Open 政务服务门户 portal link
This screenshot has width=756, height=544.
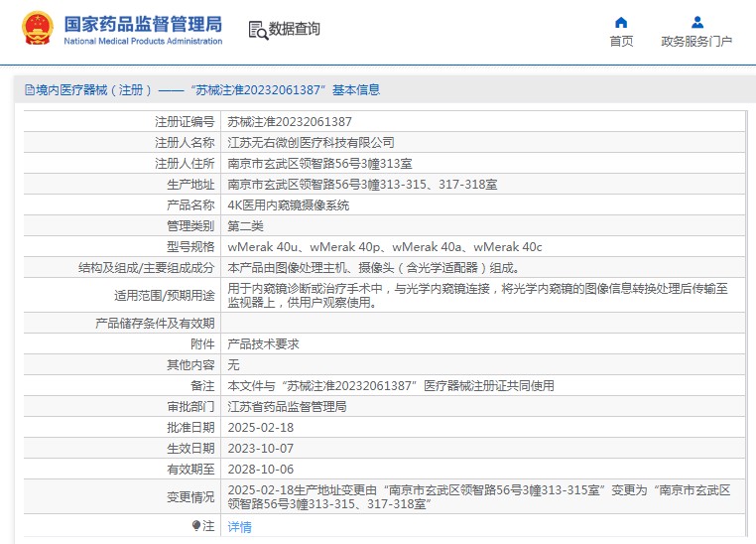pyautogui.click(x=696, y=42)
